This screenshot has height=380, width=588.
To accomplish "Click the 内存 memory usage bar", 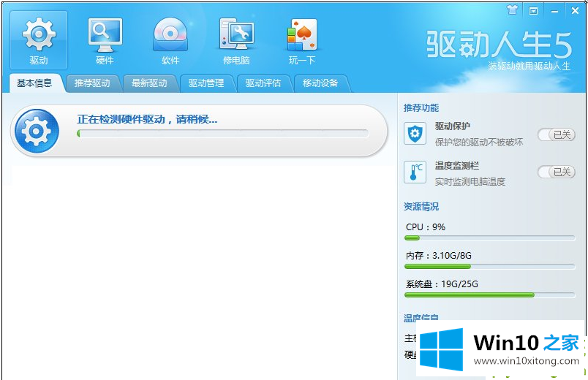I will [490, 267].
